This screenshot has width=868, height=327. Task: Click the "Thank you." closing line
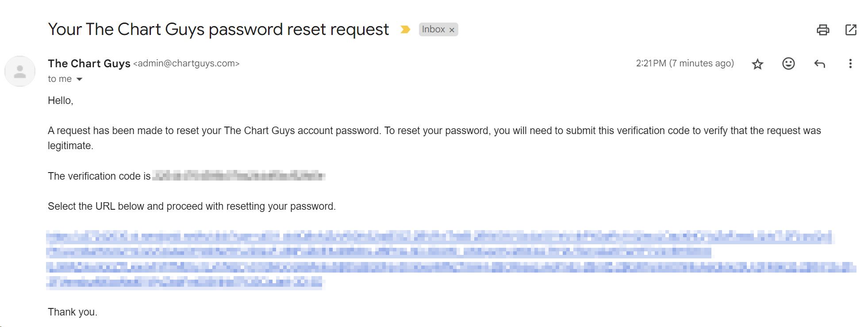(73, 312)
